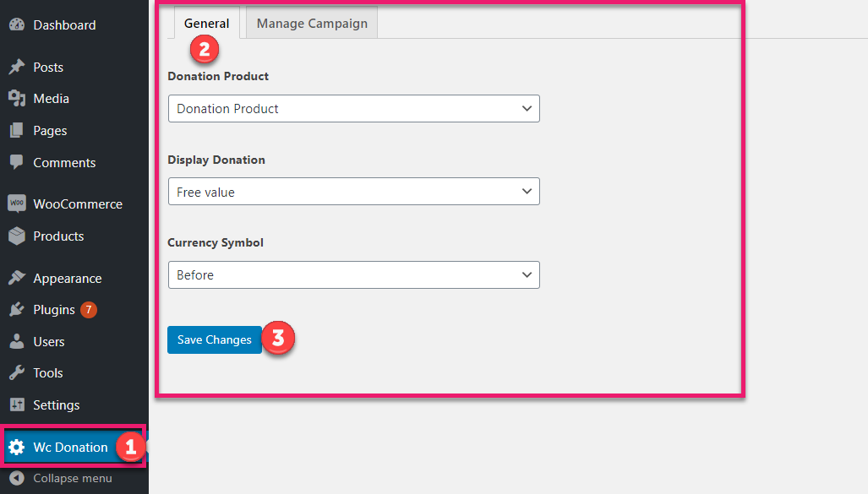Click the Dashboard gauge icon
This screenshot has height=494, width=868.
17,25
